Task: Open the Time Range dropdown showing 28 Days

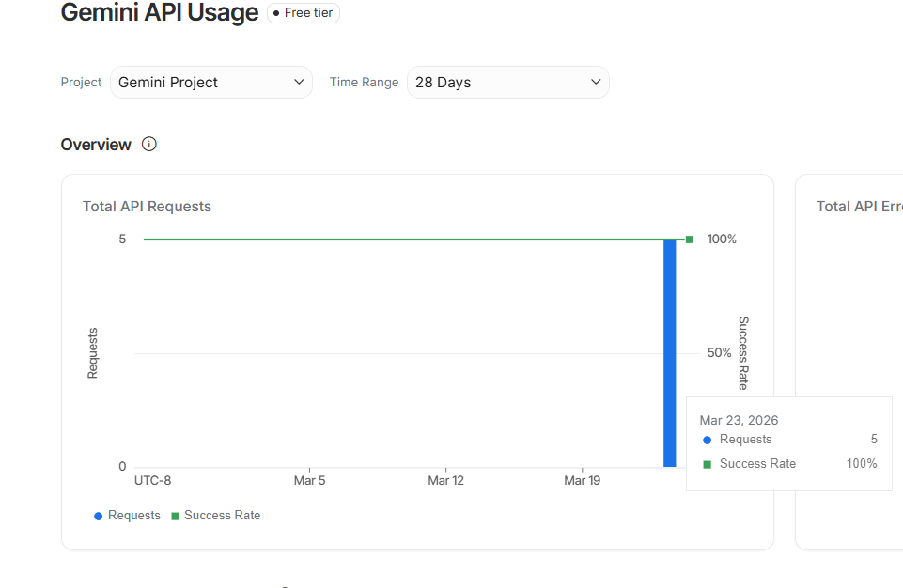Action: 508,83
